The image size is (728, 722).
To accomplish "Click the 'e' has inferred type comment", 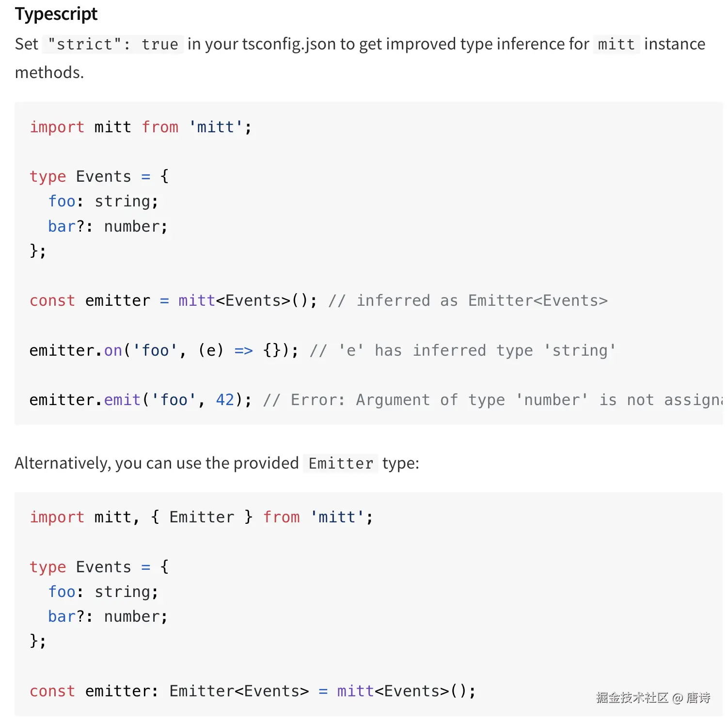I will tap(463, 350).
